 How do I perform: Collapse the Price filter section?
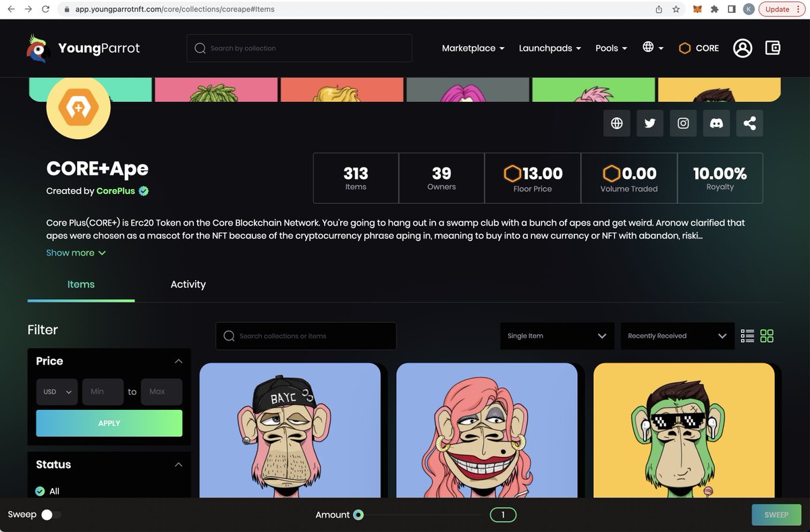coord(178,361)
